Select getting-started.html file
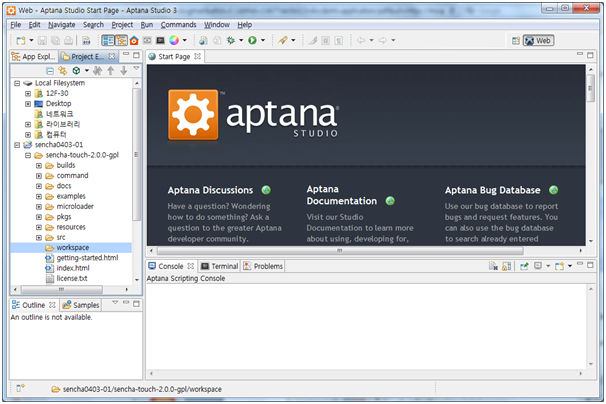The image size is (606, 404). click(x=87, y=258)
